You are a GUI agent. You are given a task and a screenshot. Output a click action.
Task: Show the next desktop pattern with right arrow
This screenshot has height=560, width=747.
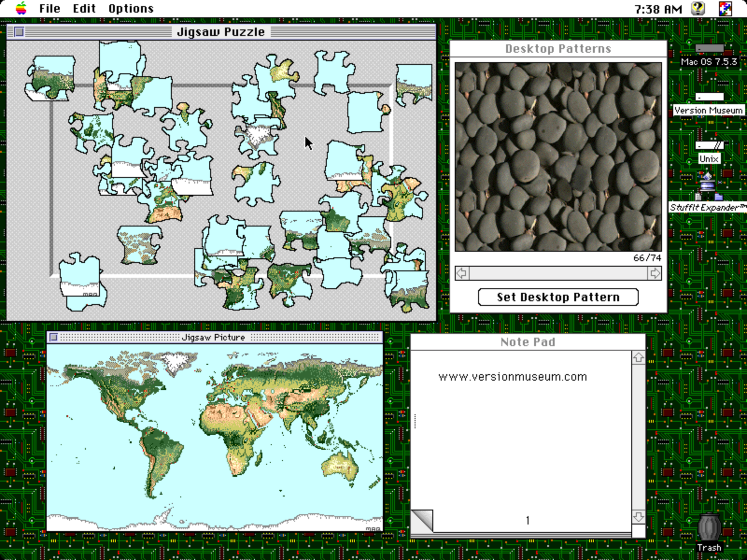point(655,273)
